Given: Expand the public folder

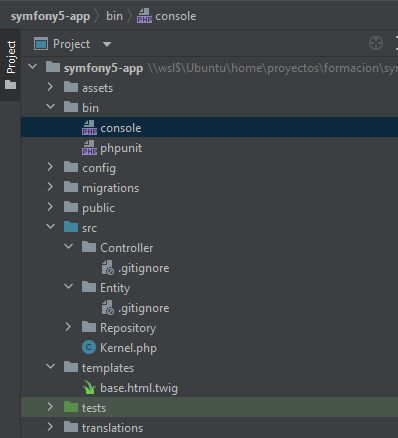Looking at the screenshot, I should pyautogui.click(x=50, y=207).
